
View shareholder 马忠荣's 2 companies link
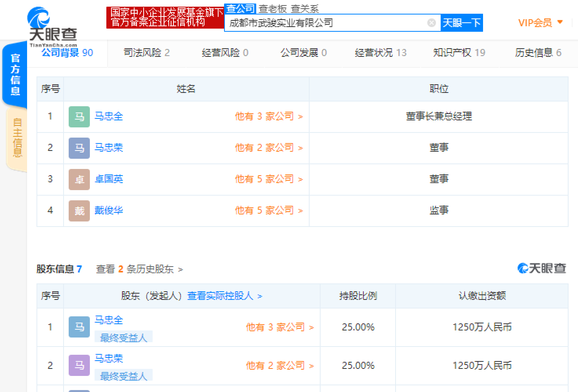pyautogui.click(x=280, y=366)
